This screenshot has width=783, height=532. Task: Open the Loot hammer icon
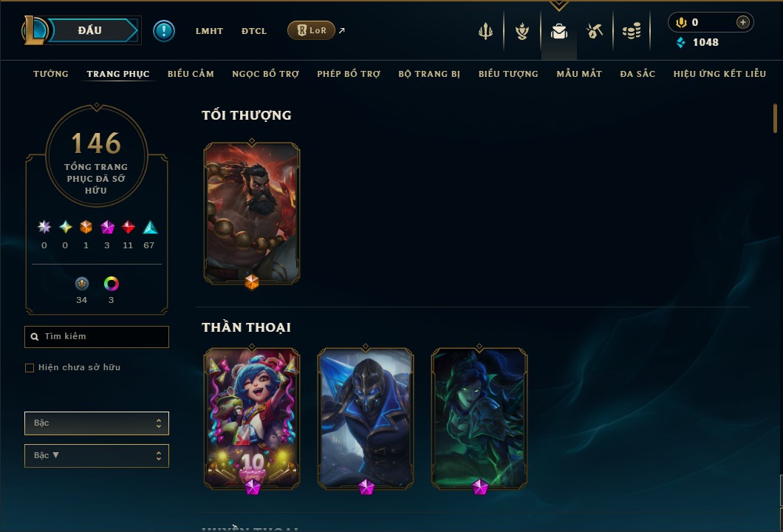tap(595, 32)
